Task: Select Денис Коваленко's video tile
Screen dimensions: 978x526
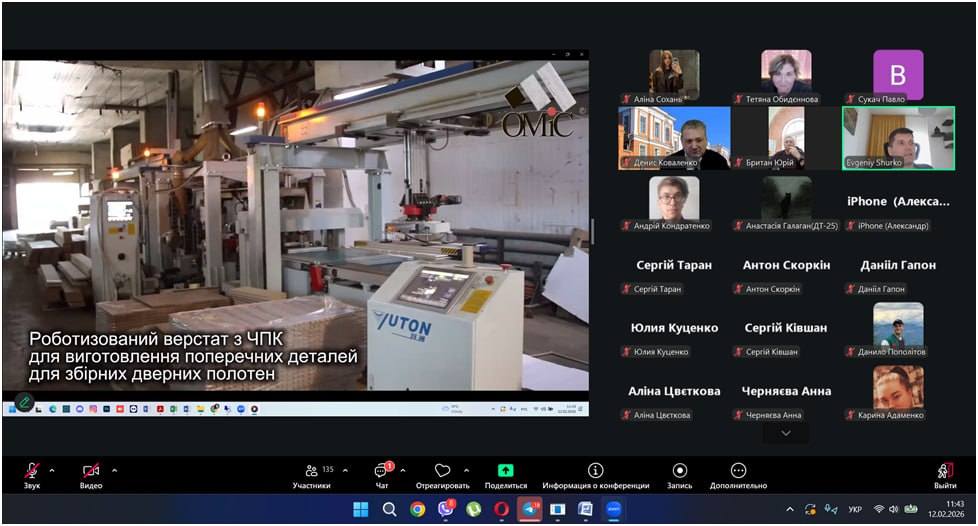Action: (674, 138)
